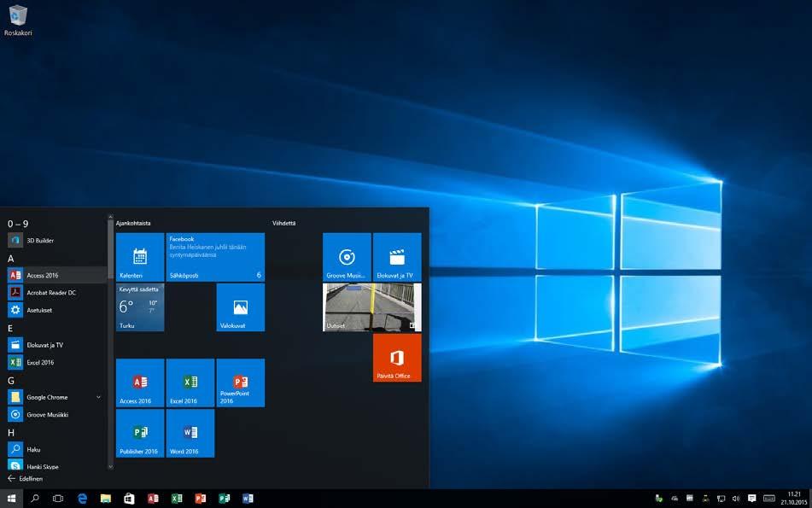Launch PowerPoint from the taskbar
The height and width of the screenshot is (508, 812).
[x=201, y=498]
